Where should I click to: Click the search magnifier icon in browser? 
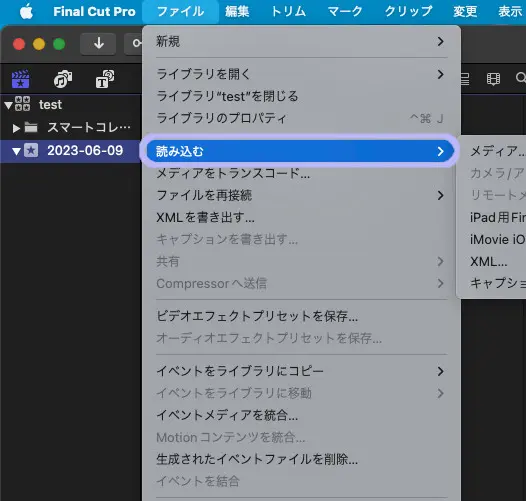(521, 78)
